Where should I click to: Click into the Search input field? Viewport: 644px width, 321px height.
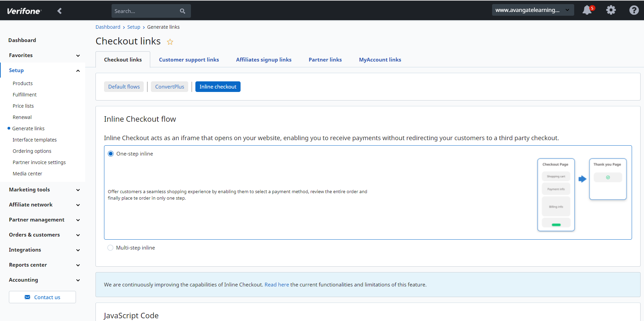click(x=147, y=11)
